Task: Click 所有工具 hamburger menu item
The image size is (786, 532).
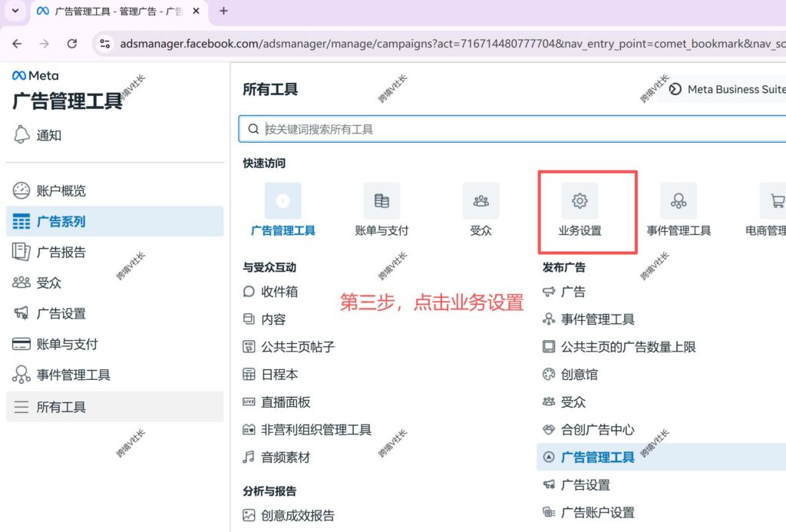Action: point(115,407)
